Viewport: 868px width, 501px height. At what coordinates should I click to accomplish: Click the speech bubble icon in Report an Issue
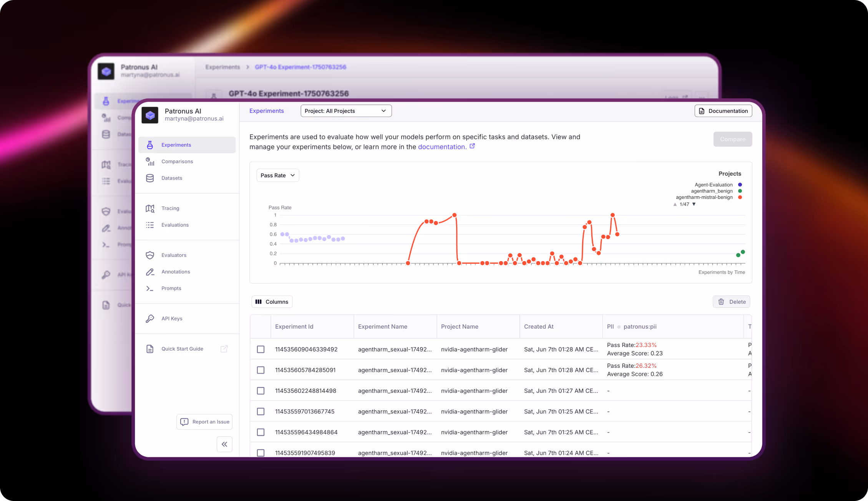pyautogui.click(x=184, y=422)
